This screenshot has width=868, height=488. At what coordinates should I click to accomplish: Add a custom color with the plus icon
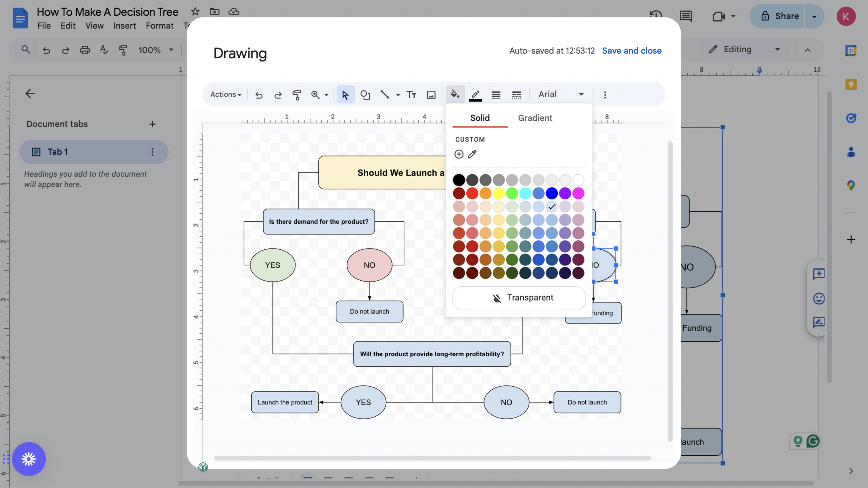(459, 154)
